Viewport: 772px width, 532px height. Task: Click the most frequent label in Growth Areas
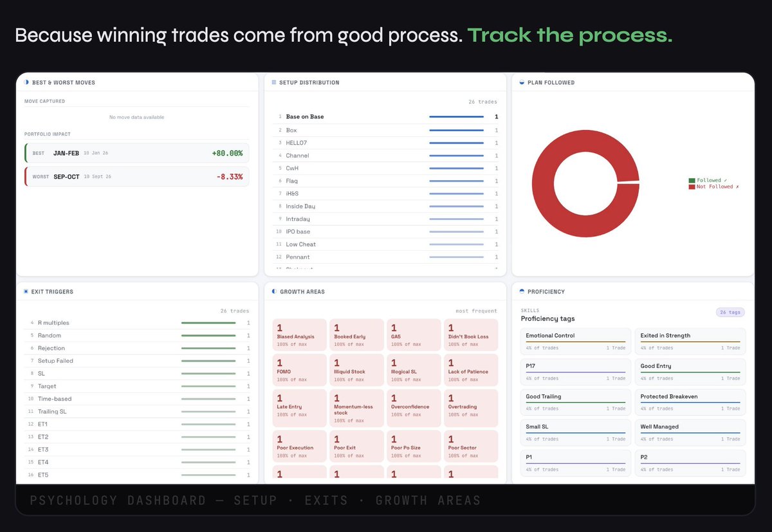click(475, 311)
